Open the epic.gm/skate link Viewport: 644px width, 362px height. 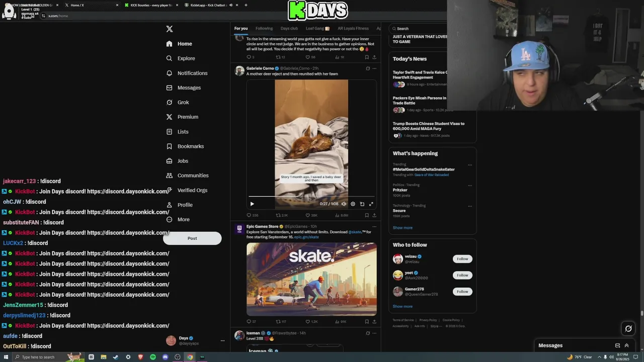306,237
